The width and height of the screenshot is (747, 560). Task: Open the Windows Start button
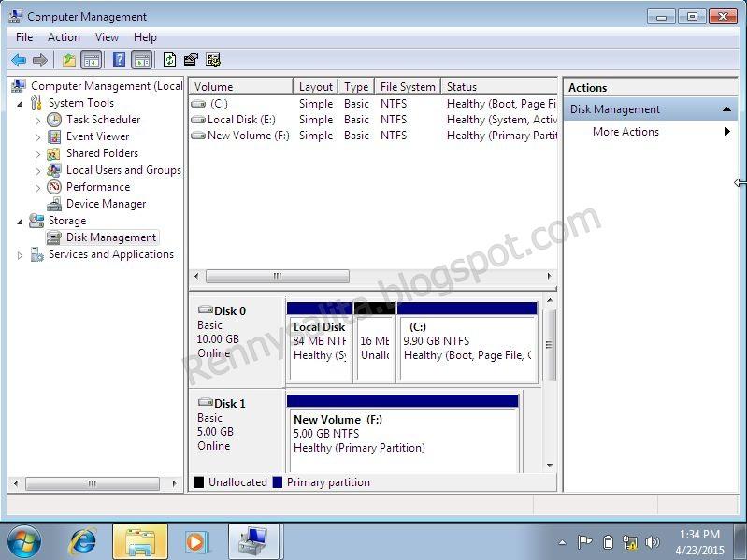pos(23,541)
